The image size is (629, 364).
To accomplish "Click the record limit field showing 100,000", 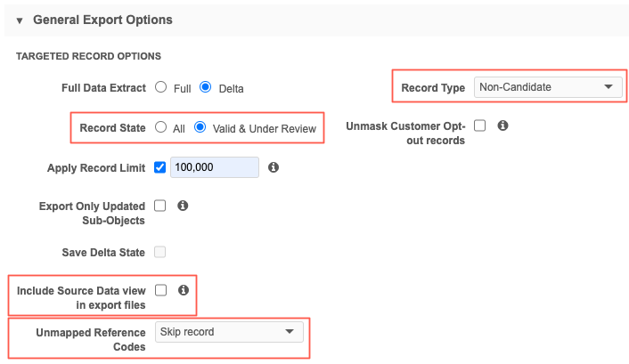I will click(x=215, y=167).
